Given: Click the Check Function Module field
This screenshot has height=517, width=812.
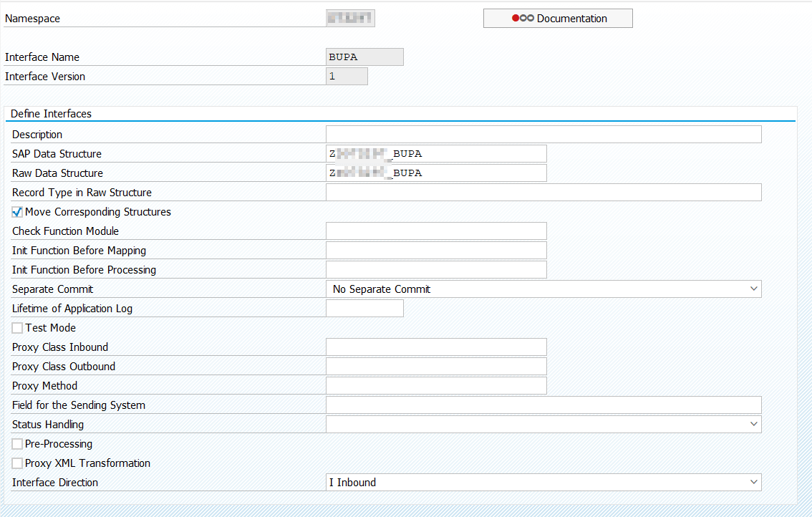Looking at the screenshot, I should (x=436, y=231).
